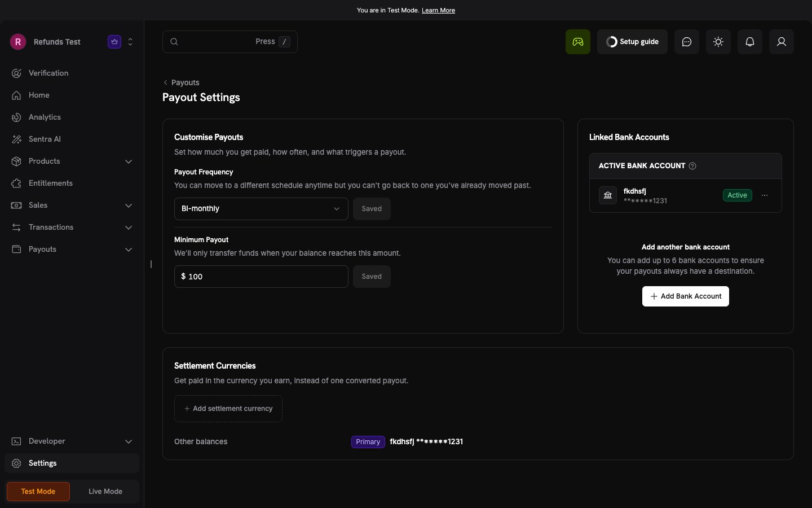Click the Primary badge in other balances
Screen dimensions: 812x508
coord(368,442)
